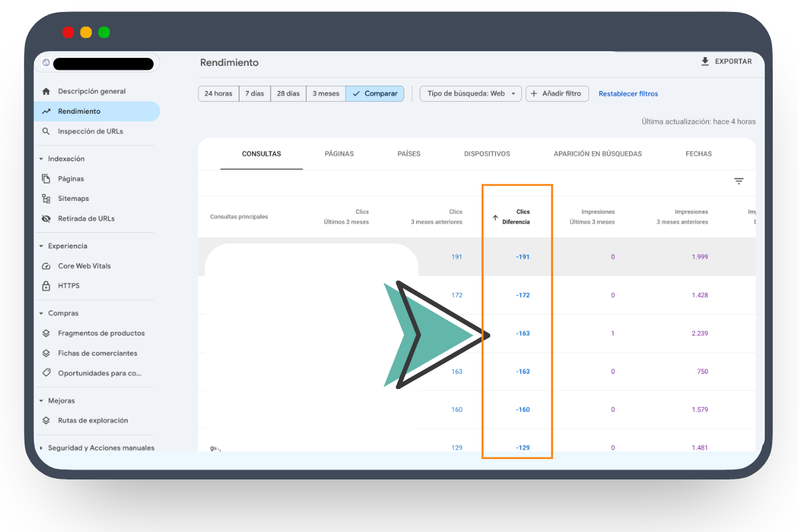This screenshot has width=798, height=532.
Task: Click the Rendimiento trend-line icon
Action: (46, 111)
